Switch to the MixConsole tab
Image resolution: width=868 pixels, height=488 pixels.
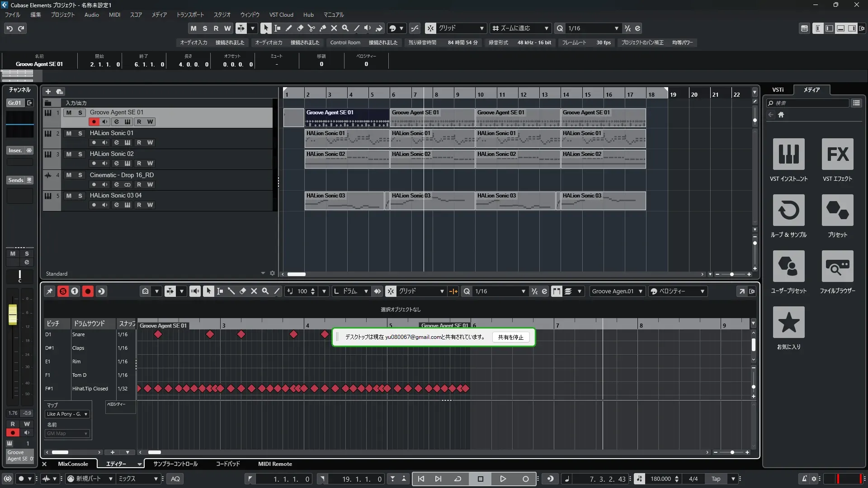pos(73,464)
